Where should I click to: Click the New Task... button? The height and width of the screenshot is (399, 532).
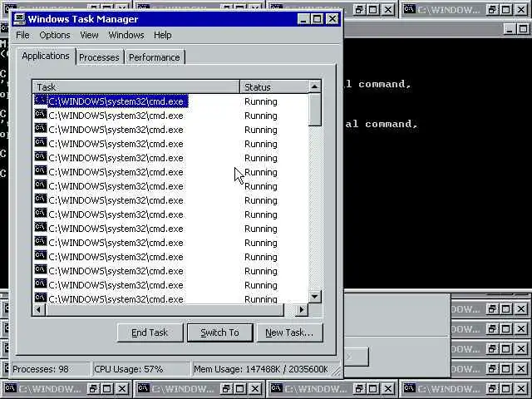point(289,332)
